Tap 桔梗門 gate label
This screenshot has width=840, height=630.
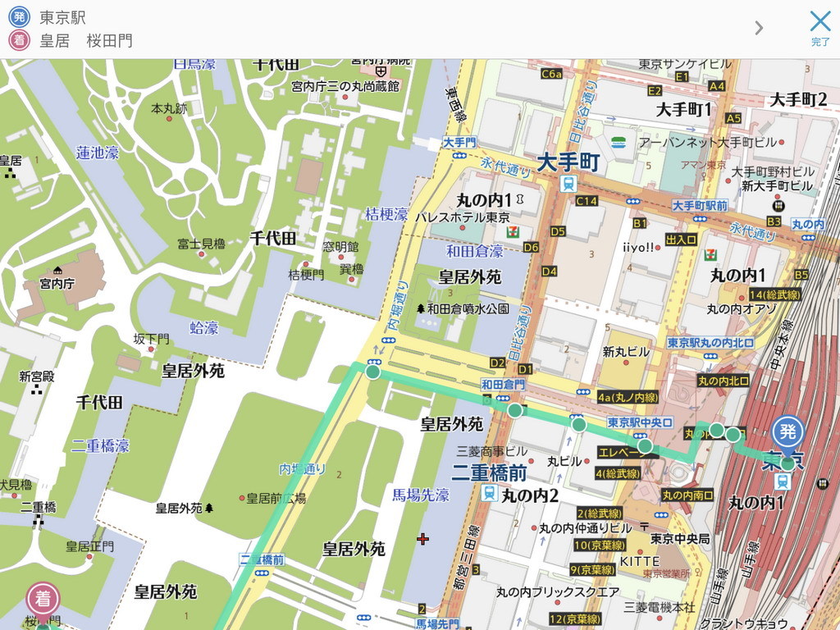307,275
